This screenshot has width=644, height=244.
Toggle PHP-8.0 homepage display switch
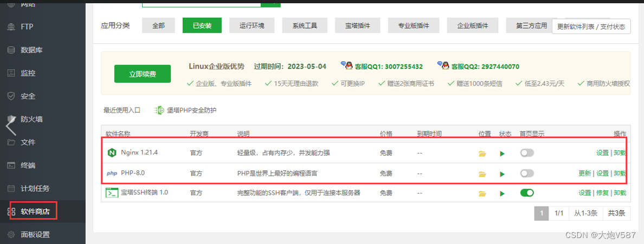[x=527, y=174]
